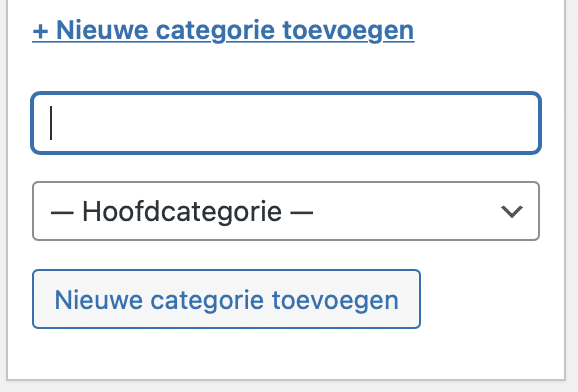578x392 pixels.
Task: Click the downward arrow icon in the dropdown
Action: click(512, 212)
